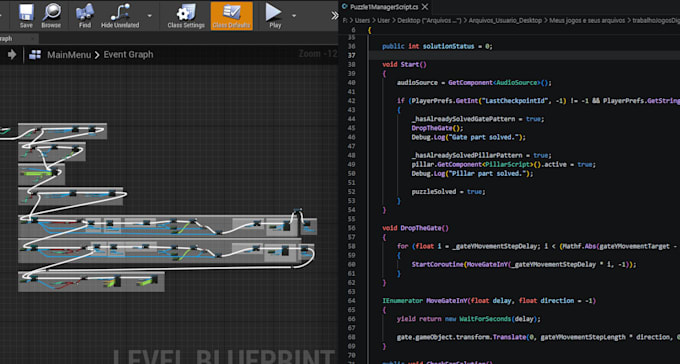Click the yield return new WaitForSeconds line

click(468, 319)
